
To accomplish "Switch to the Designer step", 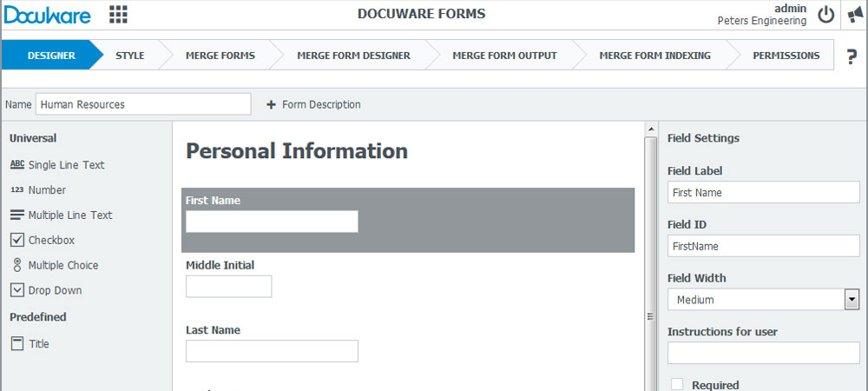I will tap(51, 56).
